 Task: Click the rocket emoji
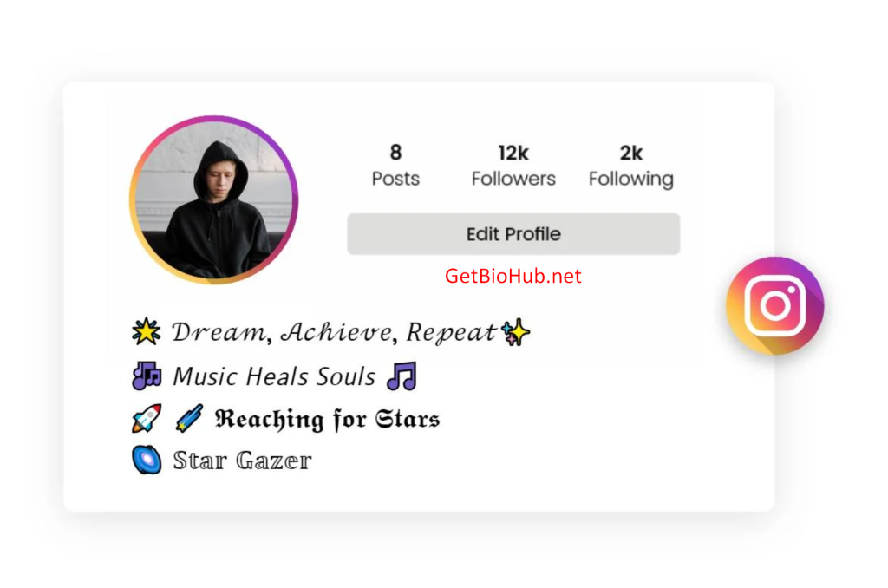pyautogui.click(x=147, y=419)
